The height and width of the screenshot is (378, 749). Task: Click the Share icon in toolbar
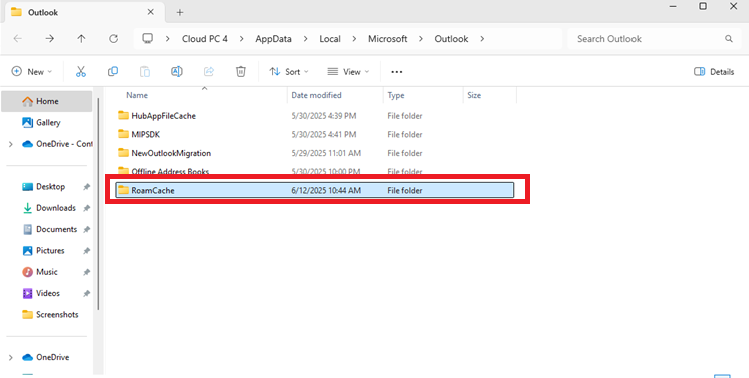click(x=209, y=72)
